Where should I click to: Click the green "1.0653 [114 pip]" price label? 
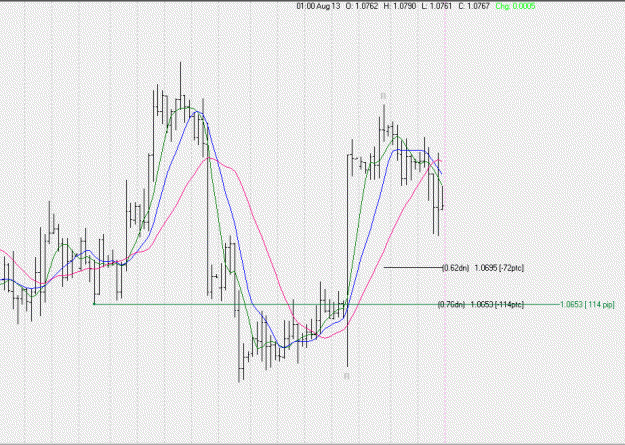[x=587, y=305]
